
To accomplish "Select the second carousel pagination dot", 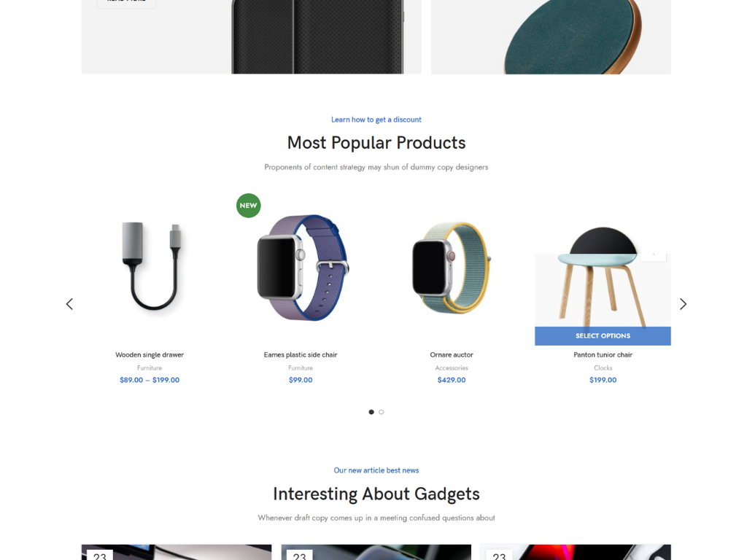I will [381, 412].
